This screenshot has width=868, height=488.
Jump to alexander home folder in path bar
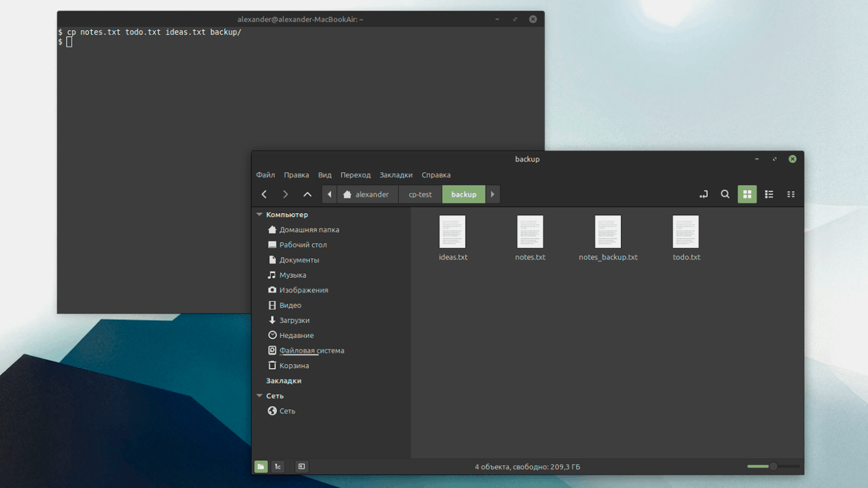[x=366, y=194]
